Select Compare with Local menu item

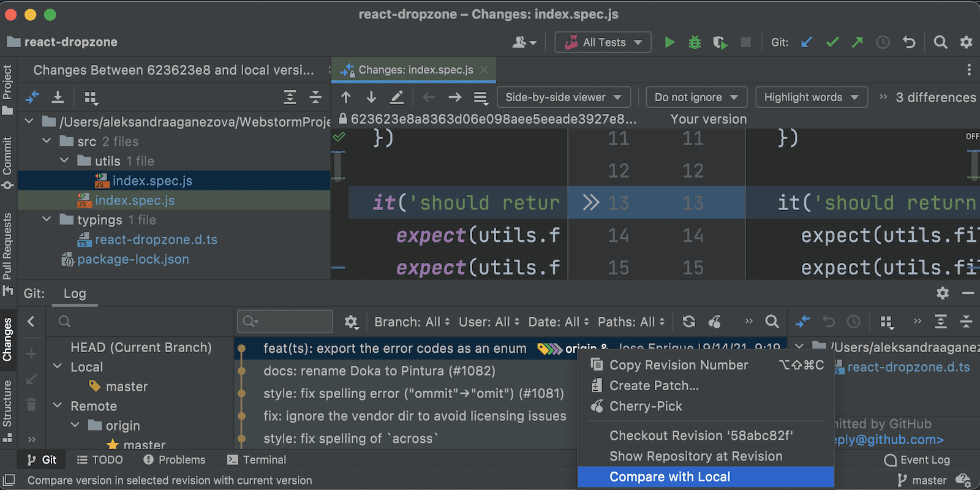(706, 477)
